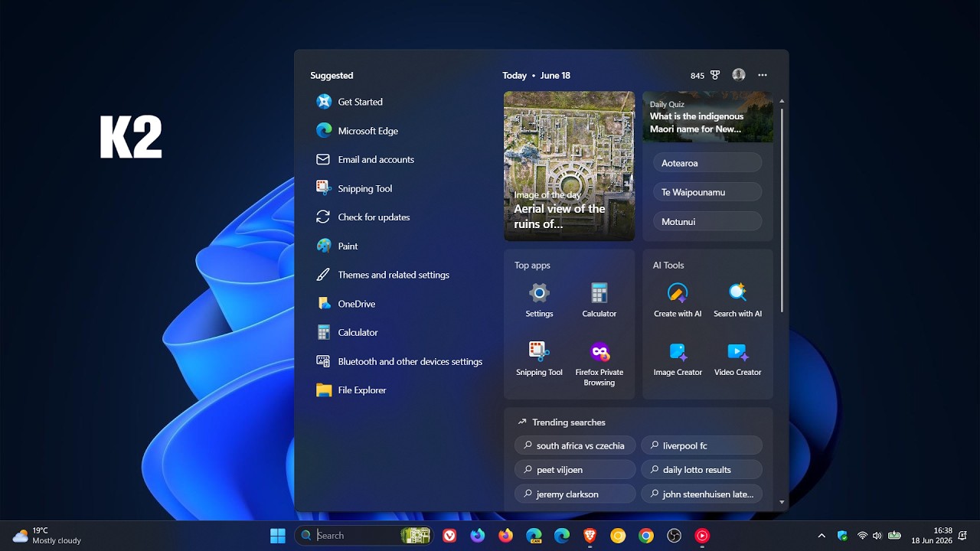
Task: Open the Image of the day card
Action: pos(569,166)
